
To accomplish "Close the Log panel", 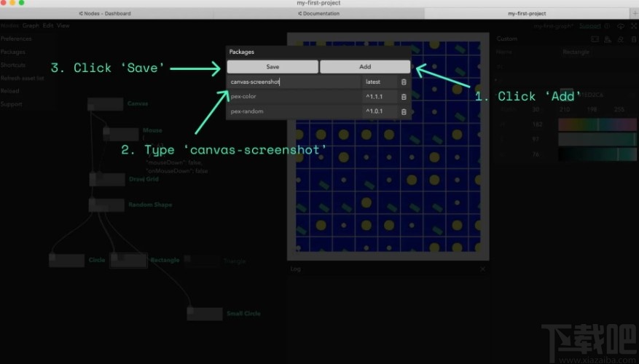I will pos(482,269).
